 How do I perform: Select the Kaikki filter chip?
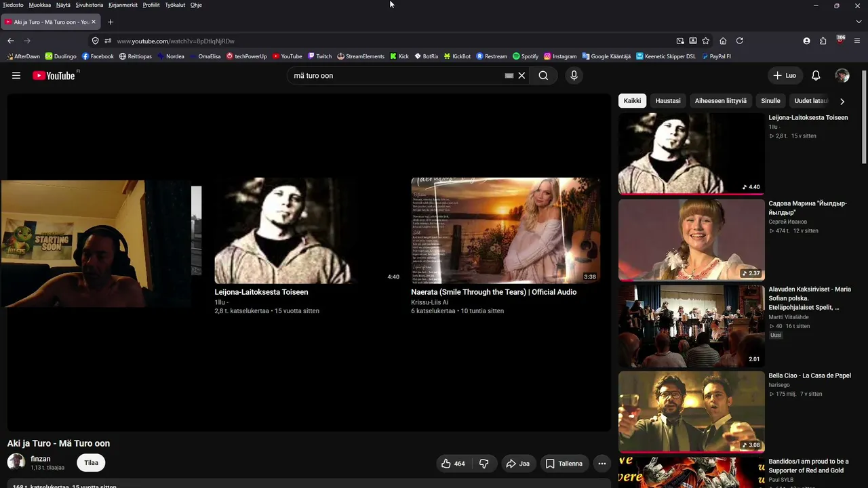tap(632, 101)
